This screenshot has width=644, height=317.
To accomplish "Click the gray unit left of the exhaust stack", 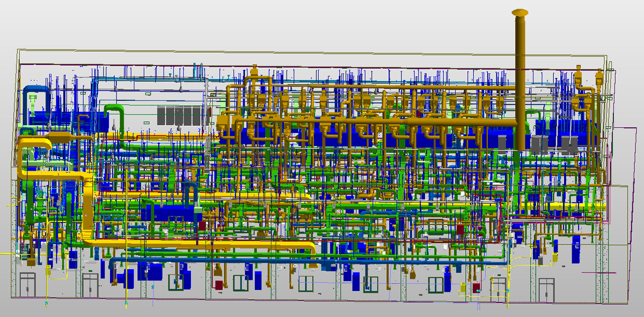I will tap(502, 142).
